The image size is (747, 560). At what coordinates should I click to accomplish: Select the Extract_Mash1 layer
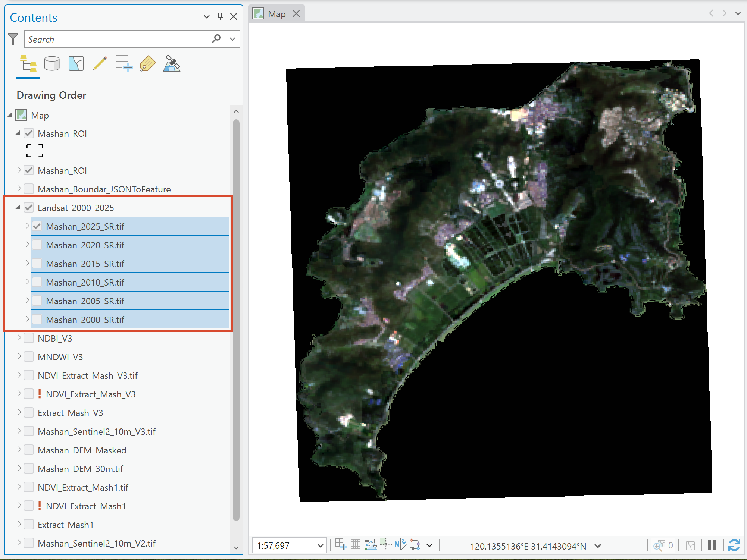pos(66,525)
